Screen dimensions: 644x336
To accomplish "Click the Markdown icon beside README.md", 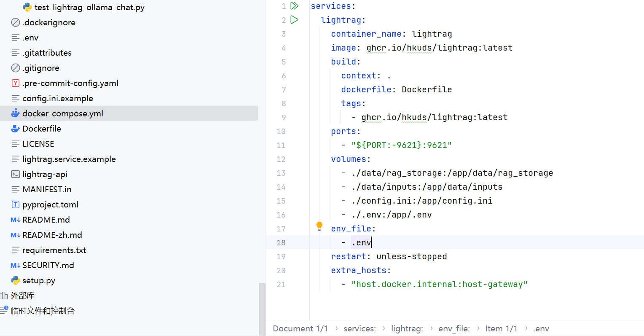I will (x=16, y=220).
